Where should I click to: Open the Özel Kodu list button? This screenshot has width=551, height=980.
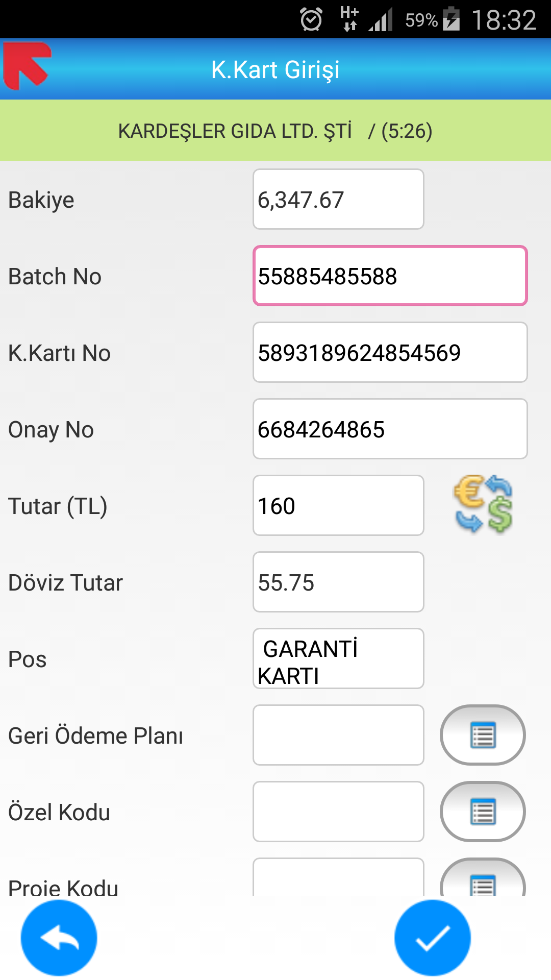point(483,812)
